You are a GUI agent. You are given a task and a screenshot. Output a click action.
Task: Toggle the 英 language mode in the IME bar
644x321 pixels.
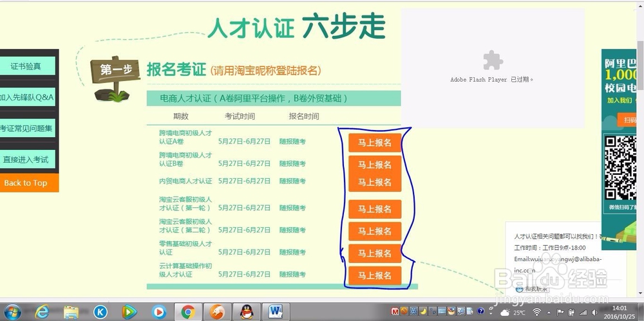tap(413, 311)
